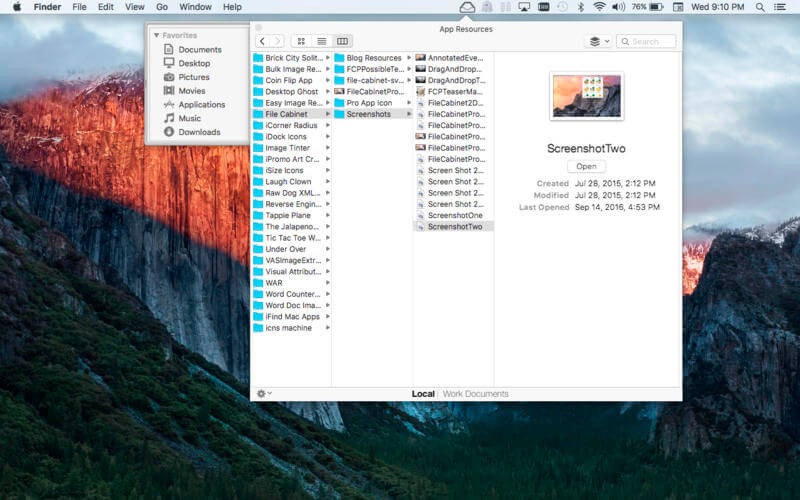Select Pictures in the Favorites sidebar
Viewport: 800px width, 500px height.
193,77
